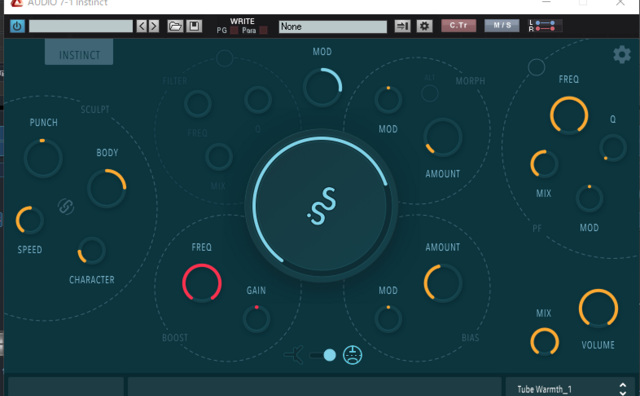Click the sidechain input routing icon

[402, 27]
